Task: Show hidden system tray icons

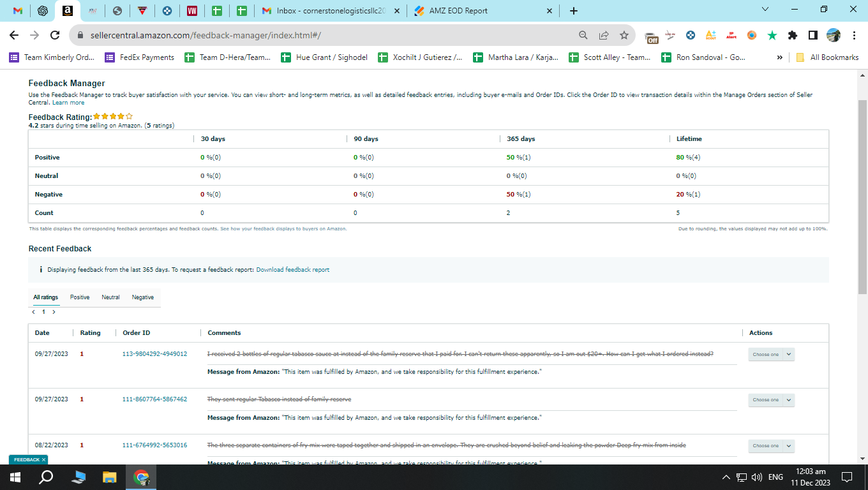Action: click(726, 477)
